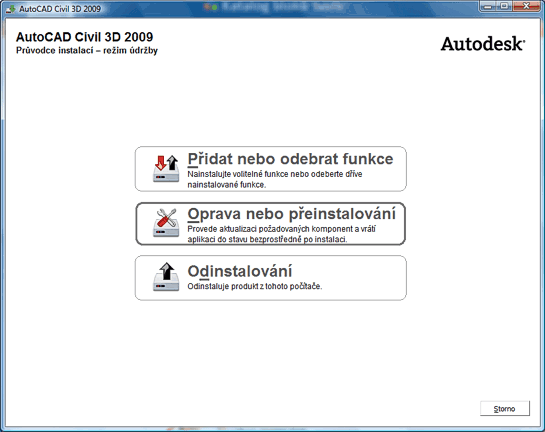545x432 pixels.
Task: Click the text 'Nainstalujte volitelné funkce nebo odeberte dříve'
Action: (275, 174)
